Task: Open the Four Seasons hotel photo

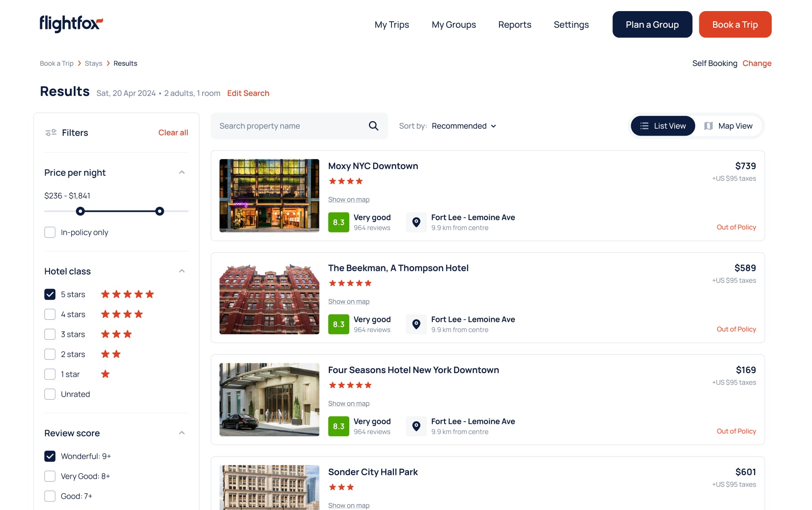Action: point(269,400)
